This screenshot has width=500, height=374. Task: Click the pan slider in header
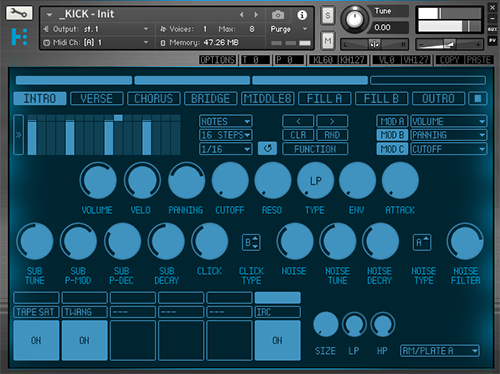tap(374, 44)
